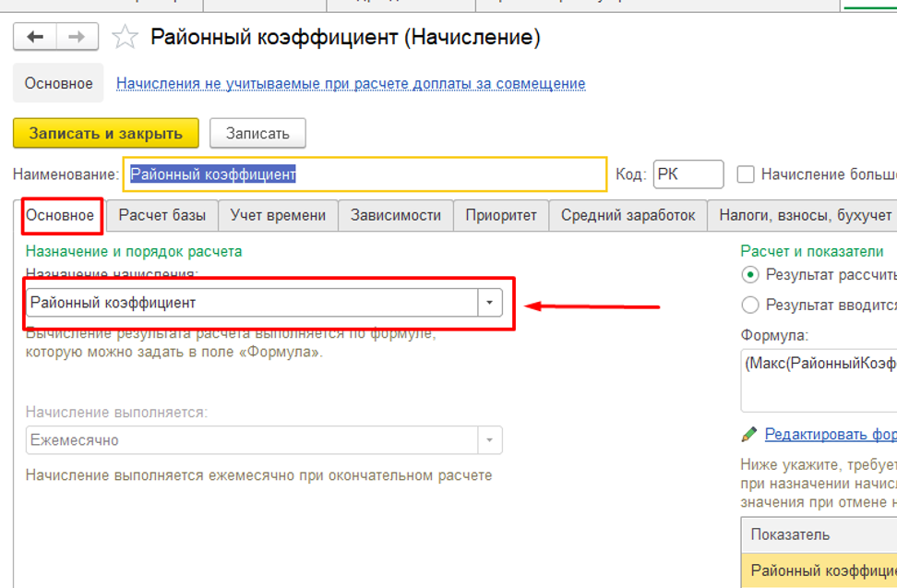Select the Результат вводится radio button

coord(750,305)
